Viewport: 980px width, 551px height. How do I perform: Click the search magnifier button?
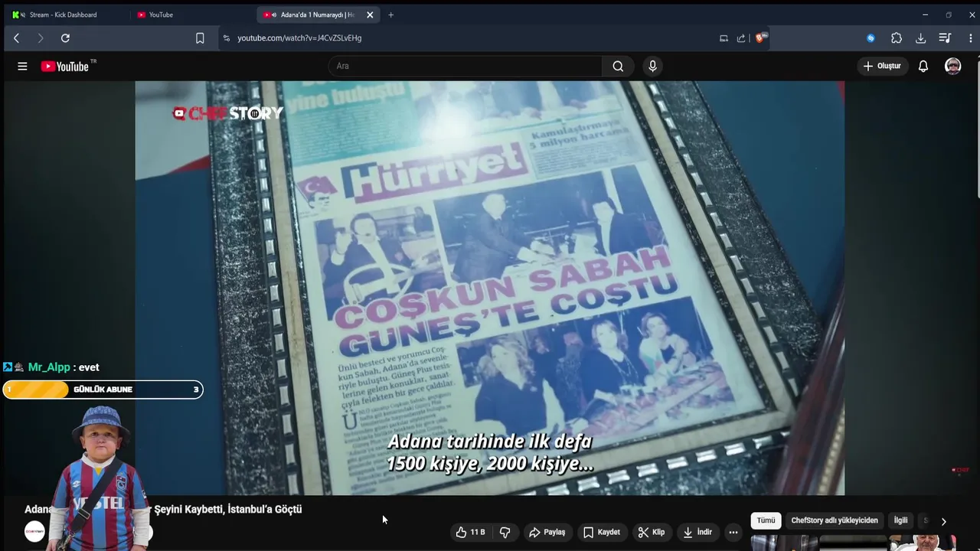click(x=618, y=67)
